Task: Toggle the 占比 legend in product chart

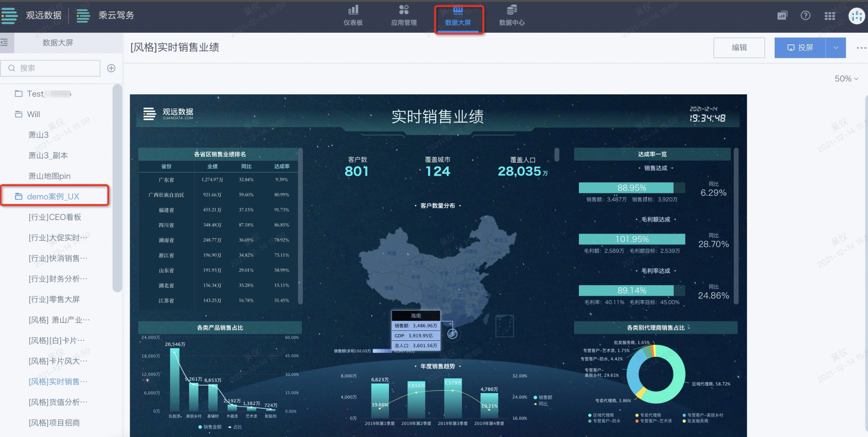Action: click(235, 427)
